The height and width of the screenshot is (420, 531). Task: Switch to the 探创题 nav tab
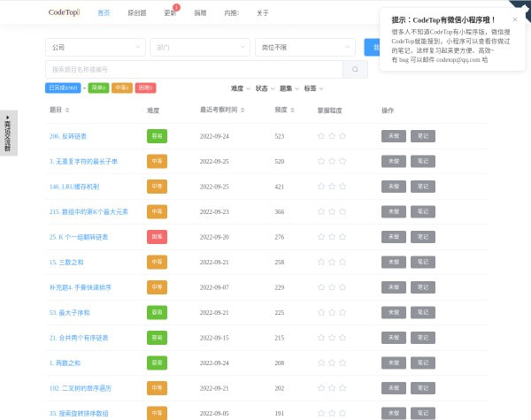(x=136, y=13)
